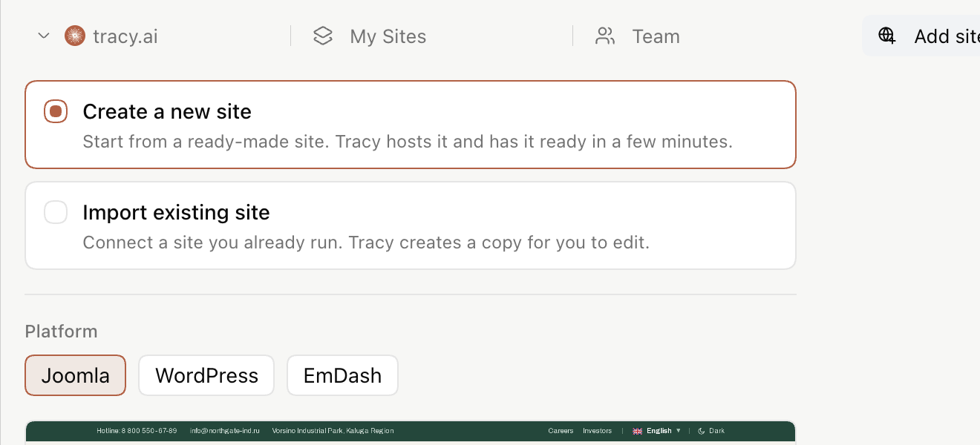Click the Add site button label
Image resolution: width=980 pixels, height=445 pixels.
click(947, 36)
